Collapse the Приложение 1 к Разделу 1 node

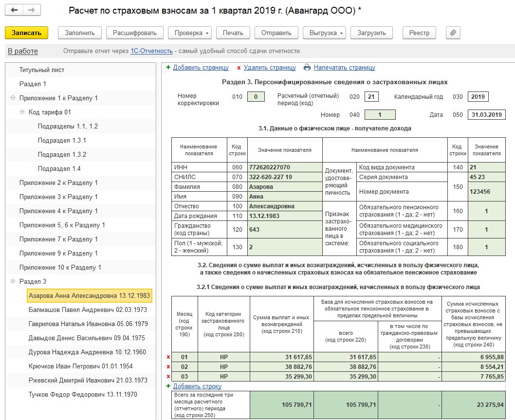coord(13,98)
